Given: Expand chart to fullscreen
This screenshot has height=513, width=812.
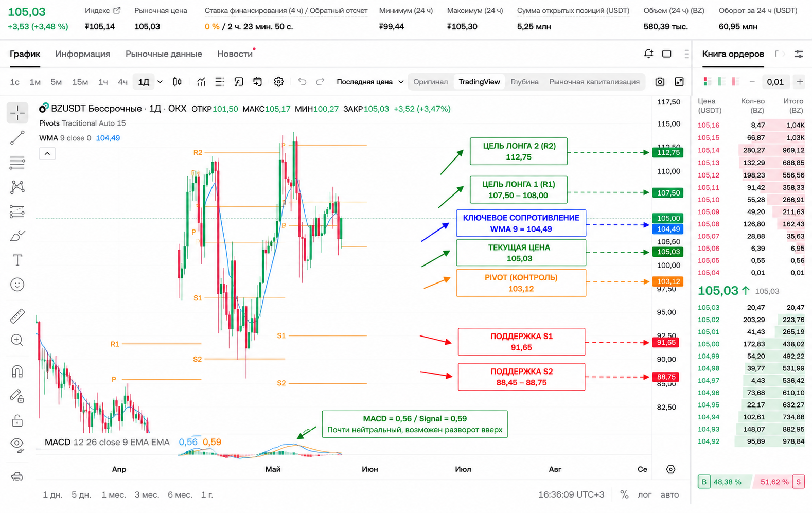Looking at the screenshot, I should 679,82.
